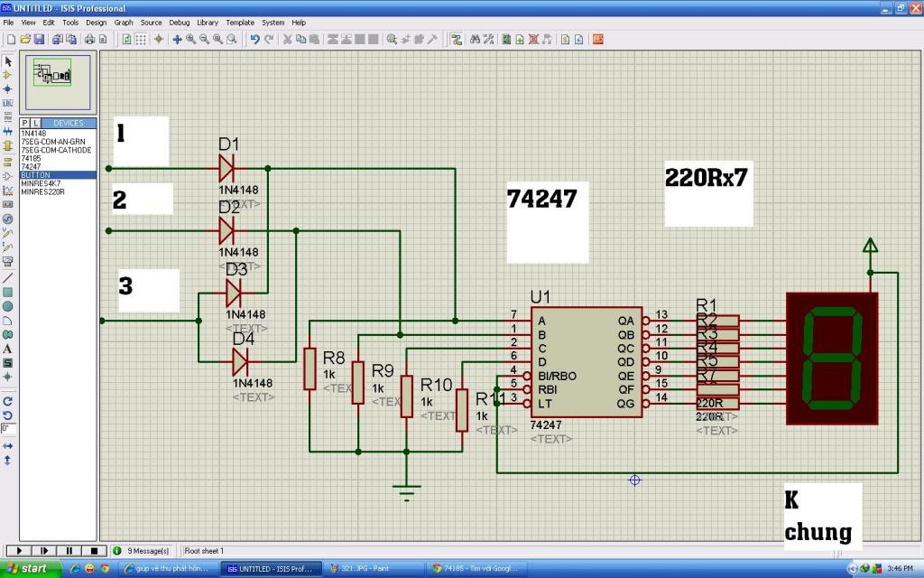
Task: Stop the simulation
Action: pos(94,550)
